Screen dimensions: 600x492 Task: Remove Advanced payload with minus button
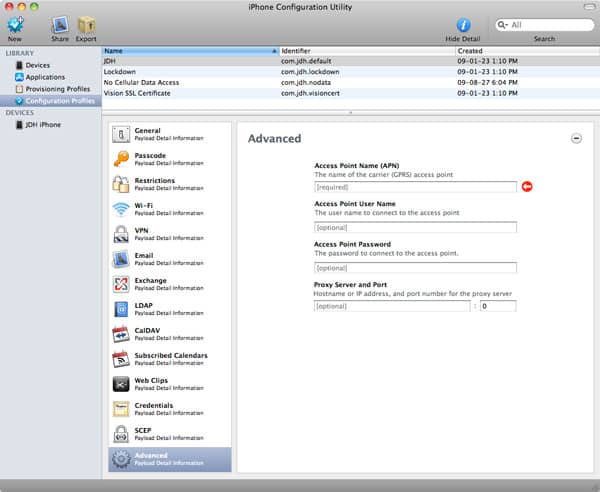[576, 138]
